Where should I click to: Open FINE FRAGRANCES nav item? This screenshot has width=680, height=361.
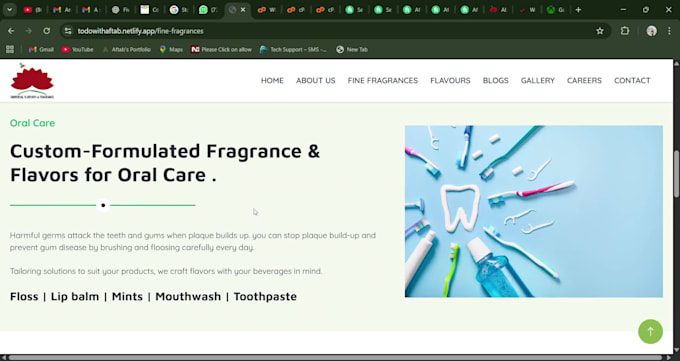pos(383,80)
